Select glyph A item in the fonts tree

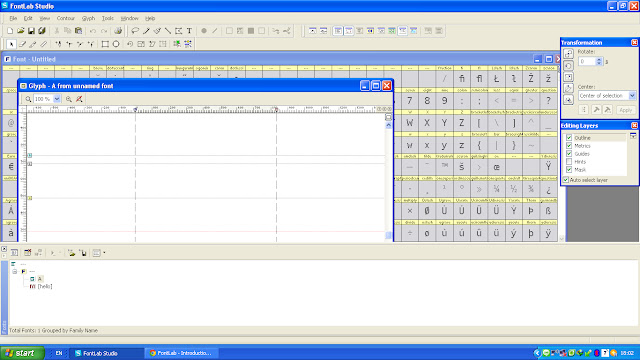[x=40, y=279]
